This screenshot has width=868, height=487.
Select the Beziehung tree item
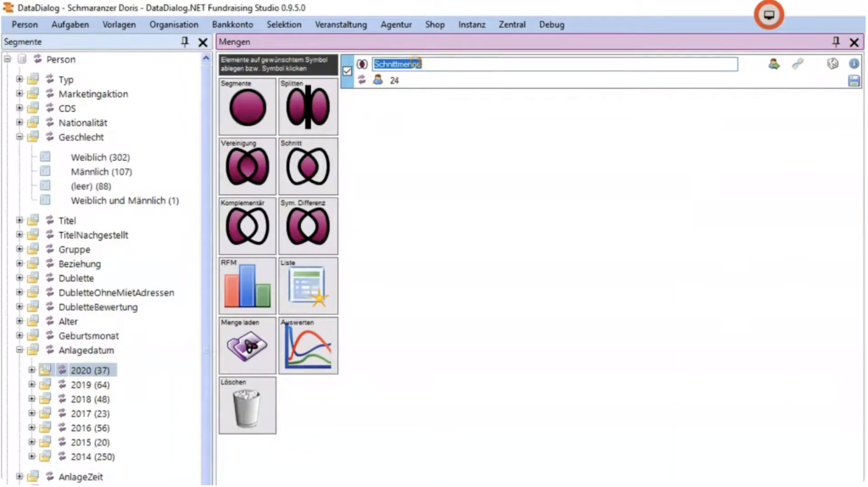tap(80, 264)
